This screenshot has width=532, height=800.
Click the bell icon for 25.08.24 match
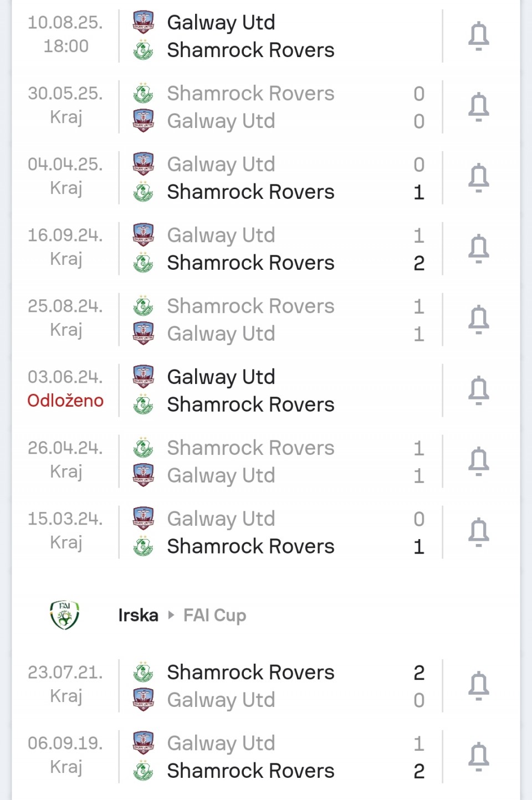pyautogui.click(x=479, y=320)
